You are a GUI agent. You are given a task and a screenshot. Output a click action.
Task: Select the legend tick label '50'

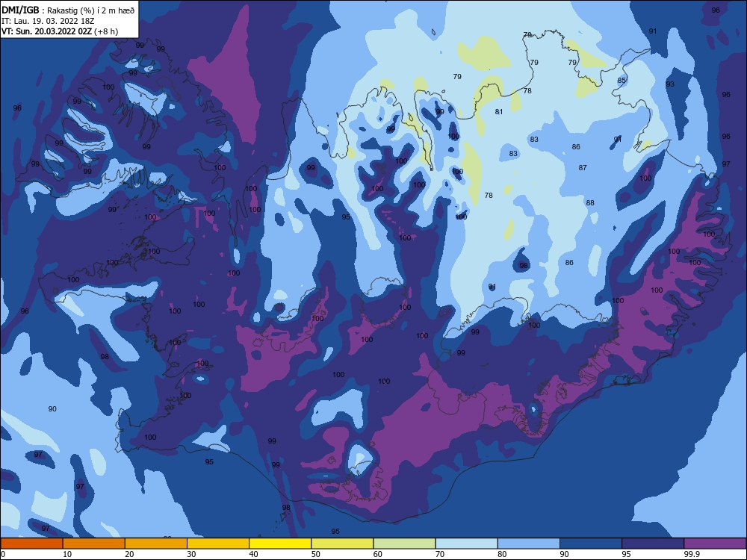point(315,554)
